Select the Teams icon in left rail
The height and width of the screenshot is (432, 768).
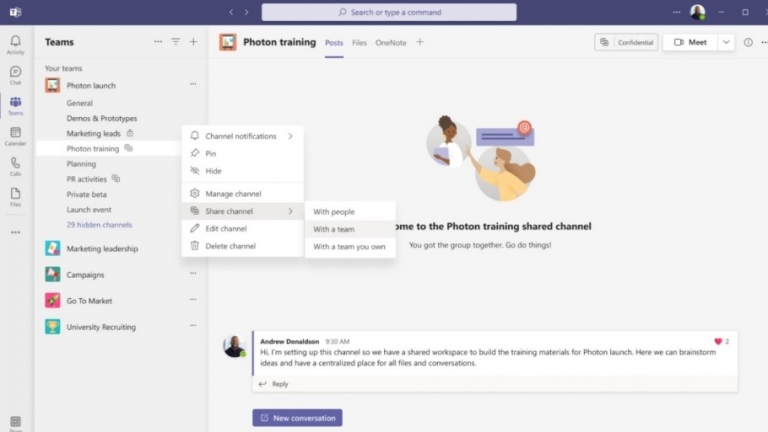click(15, 105)
